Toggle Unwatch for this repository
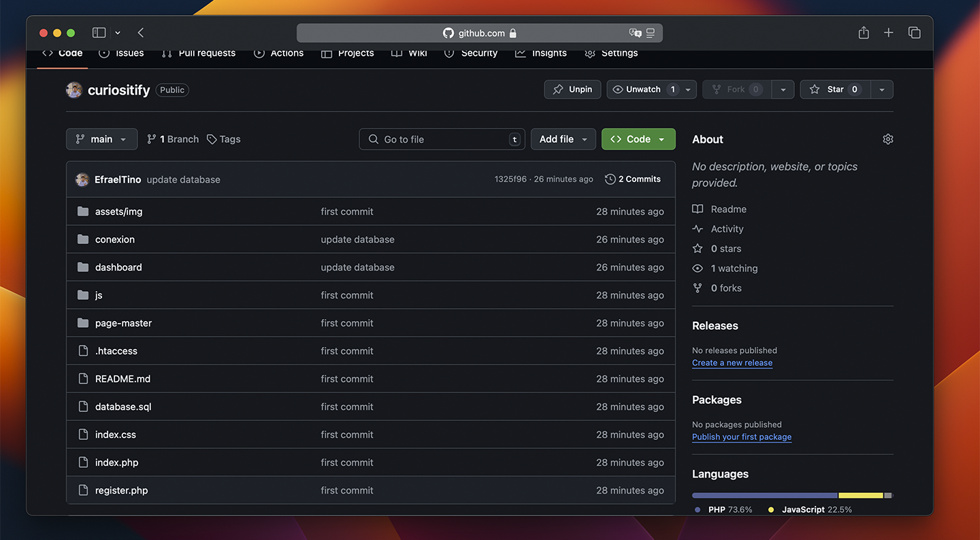The width and height of the screenshot is (980, 540). 643,89
